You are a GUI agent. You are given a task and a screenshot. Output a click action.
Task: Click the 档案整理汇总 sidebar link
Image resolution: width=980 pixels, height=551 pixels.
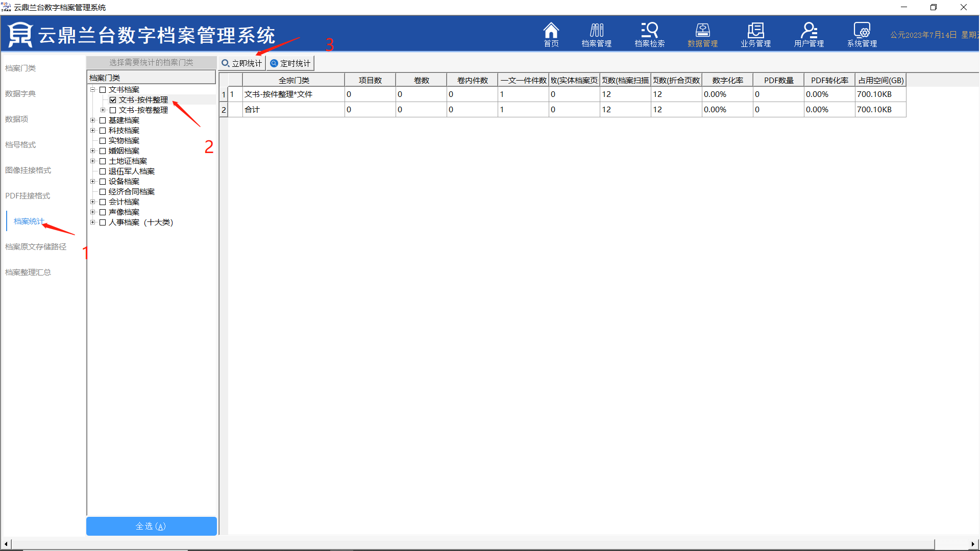[28, 272]
